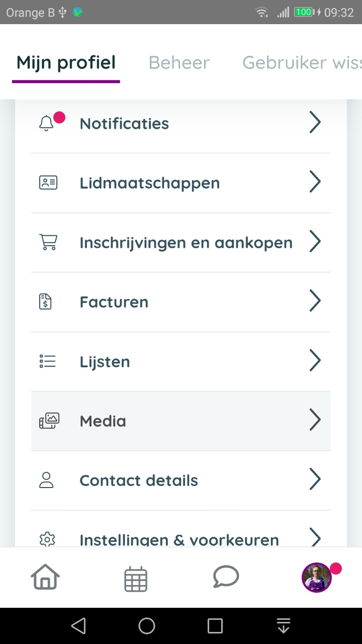Expand Media with its chevron arrow
362x644 pixels.
[315, 420]
